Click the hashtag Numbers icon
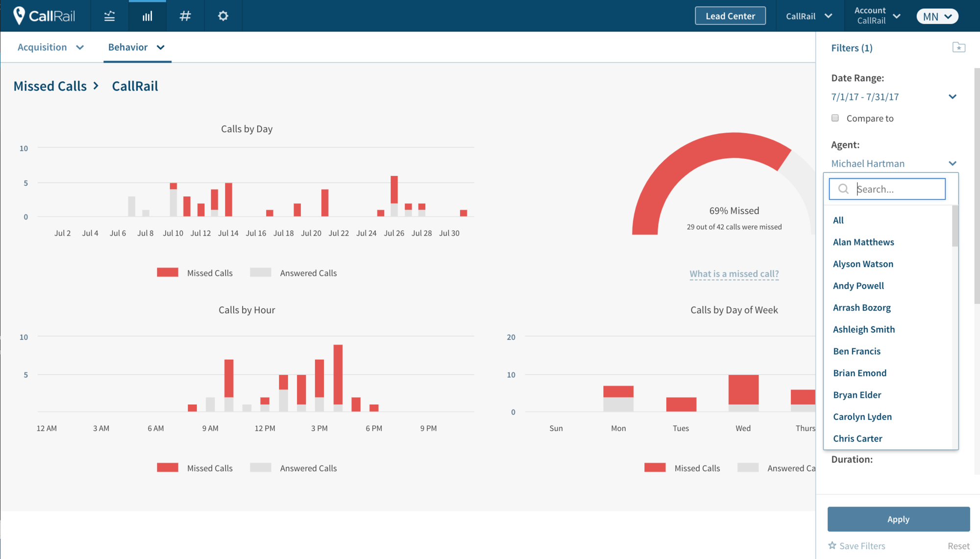This screenshot has height=559, width=980. (x=185, y=16)
